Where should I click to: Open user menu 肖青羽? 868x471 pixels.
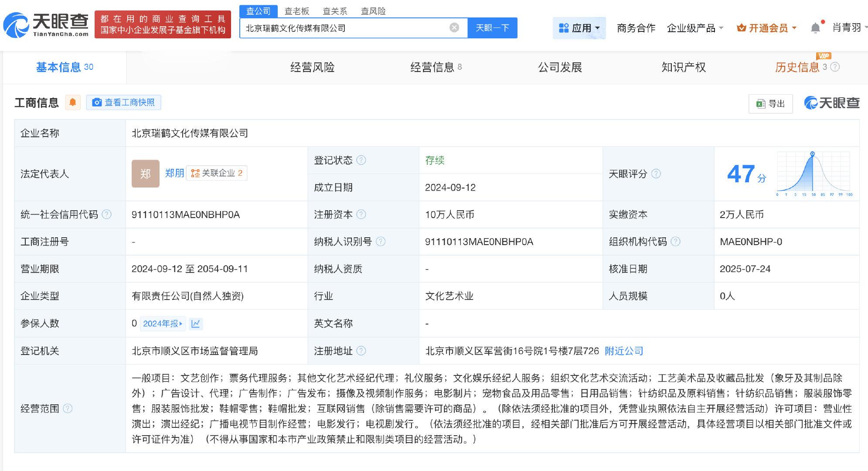tap(849, 28)
